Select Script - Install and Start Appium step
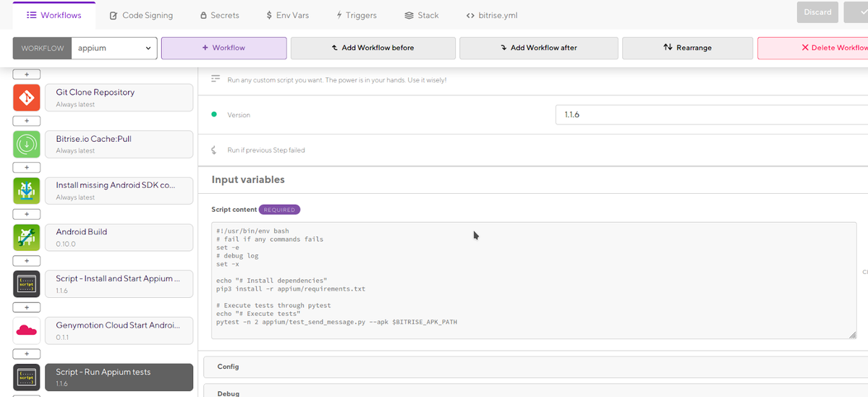Viewport: 868px width, 397px height. point(119,283)
